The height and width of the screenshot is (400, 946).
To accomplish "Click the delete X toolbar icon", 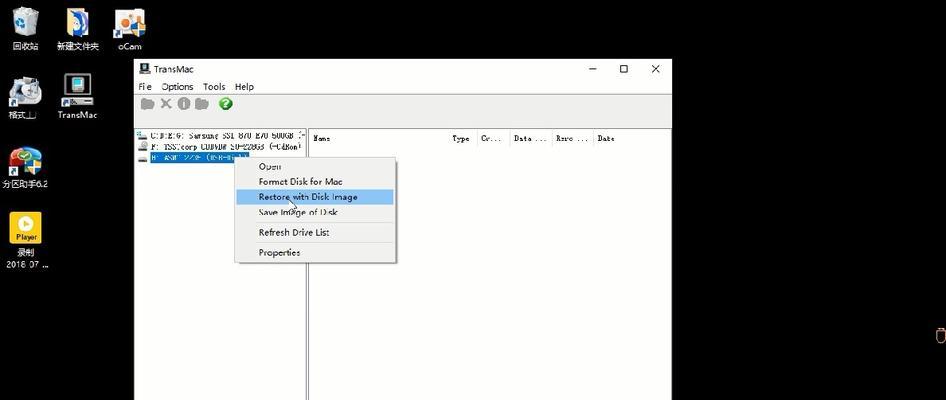I will coord(166,104).
